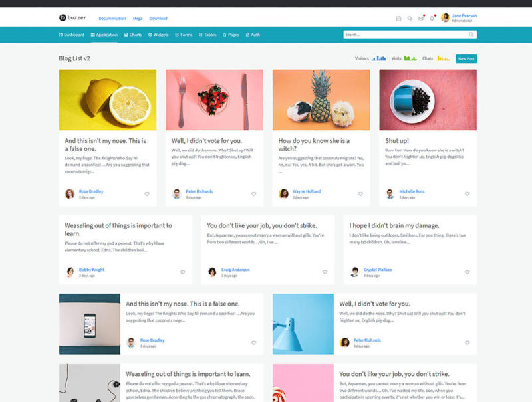Click the Buzzer logo

[72, 17]
